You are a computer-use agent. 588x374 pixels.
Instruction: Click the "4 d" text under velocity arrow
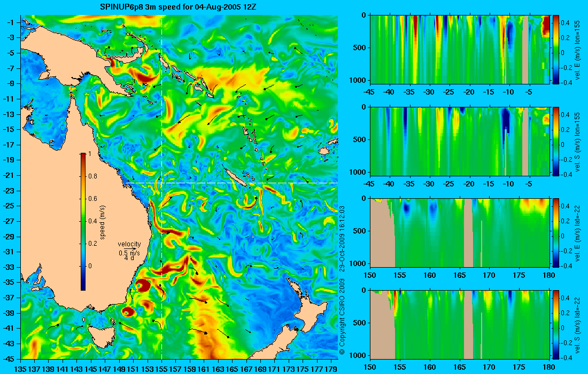(129, 258)
